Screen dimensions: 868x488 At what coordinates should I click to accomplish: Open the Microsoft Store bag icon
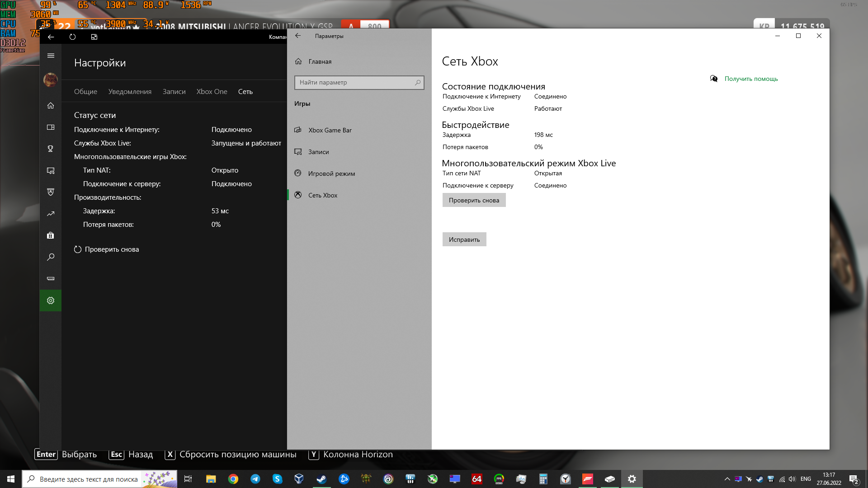click(x=51, y=235)
